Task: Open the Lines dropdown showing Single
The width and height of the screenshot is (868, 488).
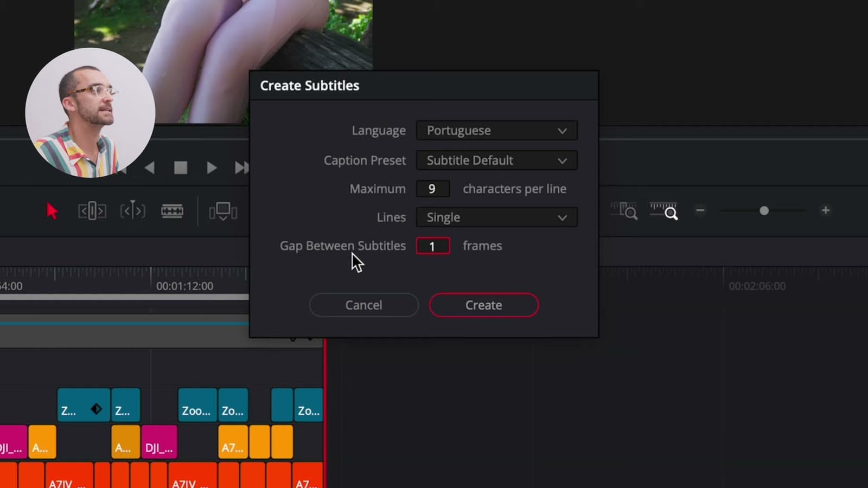Action: tap(497, 217)
